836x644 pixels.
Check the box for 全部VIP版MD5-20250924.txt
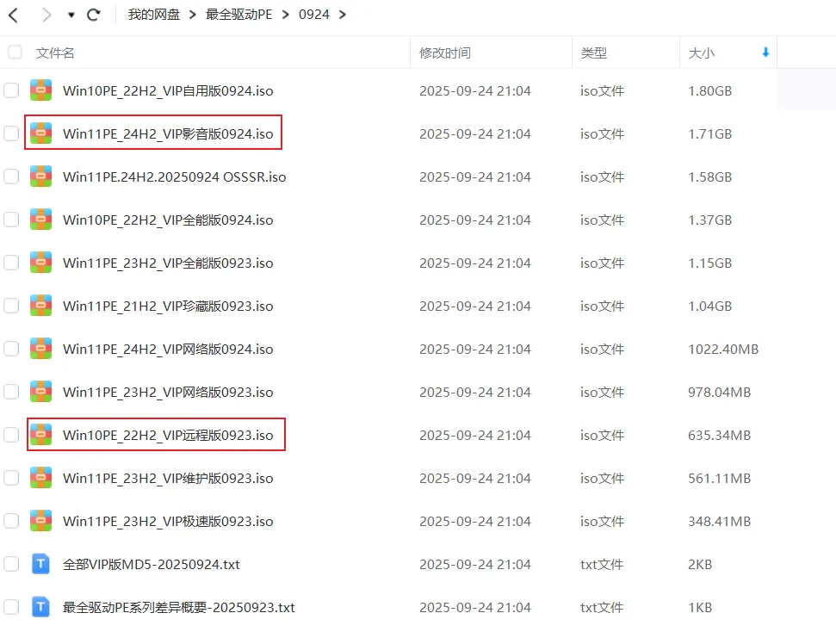[x=11, y=564]
